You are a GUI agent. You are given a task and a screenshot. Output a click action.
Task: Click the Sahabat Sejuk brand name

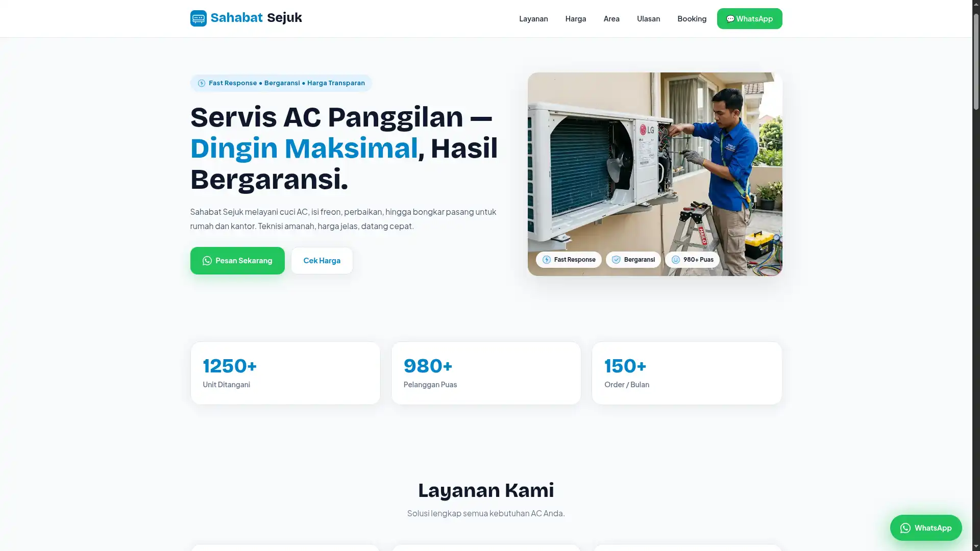pos(256,18)
